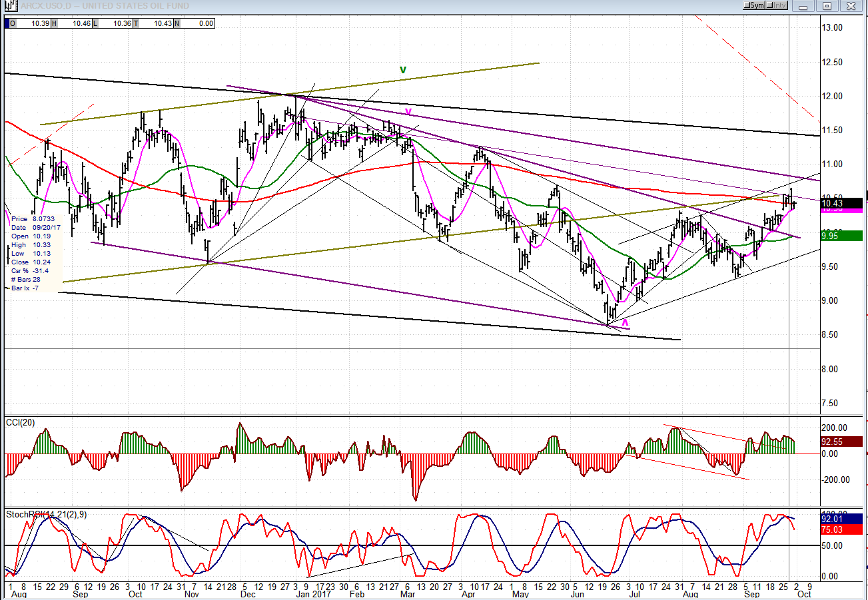Minimize the USO chart window

804,6
